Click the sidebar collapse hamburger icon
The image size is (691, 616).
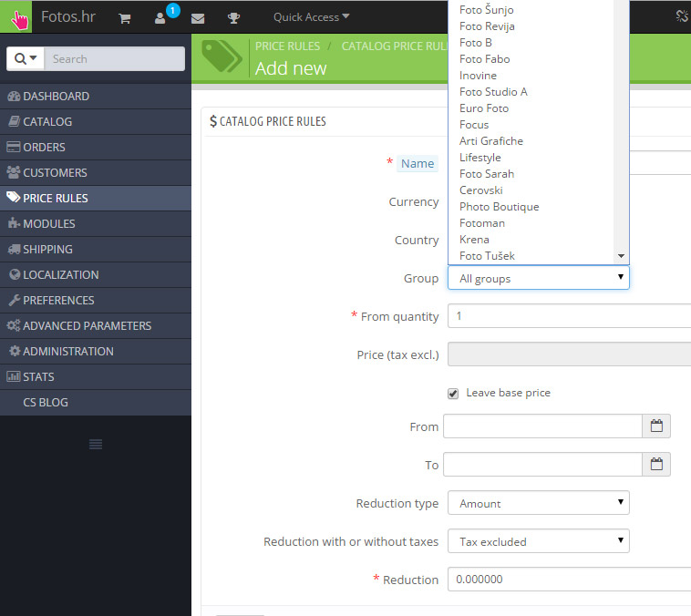[96, 444]
